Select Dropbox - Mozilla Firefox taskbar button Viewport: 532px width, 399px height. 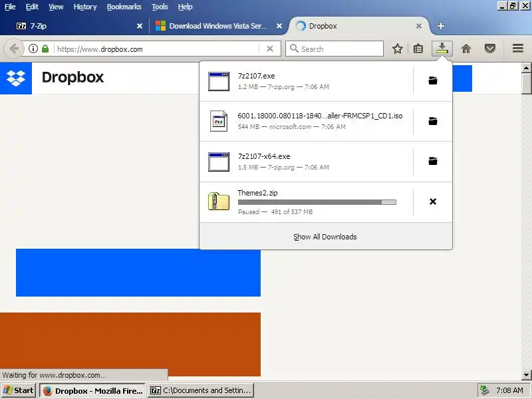[x=92, y=390]
